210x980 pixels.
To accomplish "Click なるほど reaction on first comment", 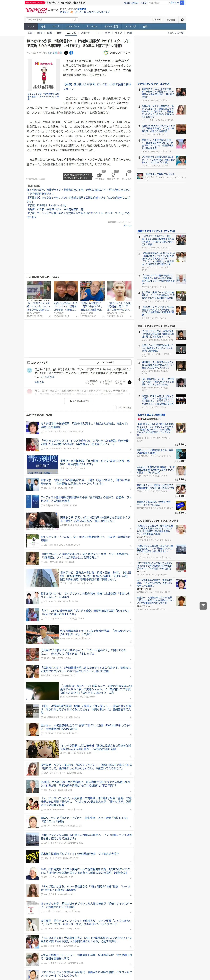I will pyautogui.click(x=106, y=382).
